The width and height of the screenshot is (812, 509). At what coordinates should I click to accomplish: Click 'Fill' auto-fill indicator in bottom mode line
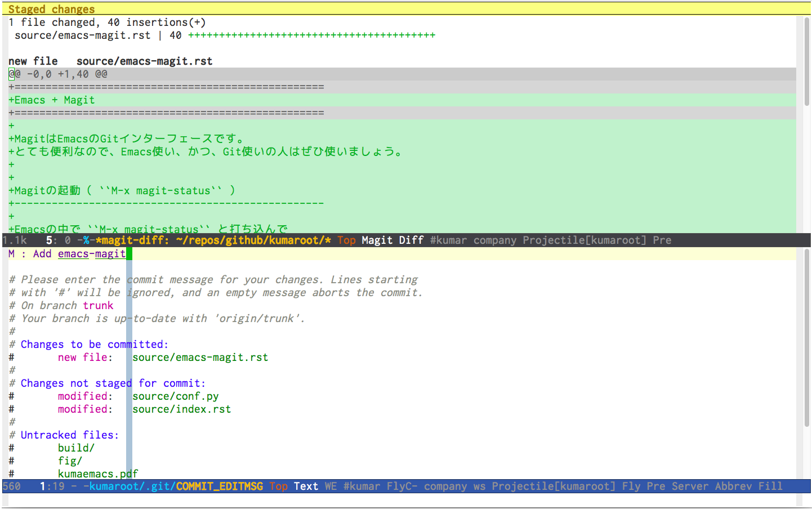pyautogui.click(x=770, y=486)
